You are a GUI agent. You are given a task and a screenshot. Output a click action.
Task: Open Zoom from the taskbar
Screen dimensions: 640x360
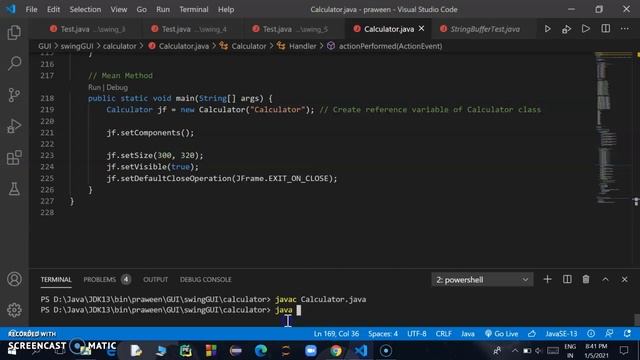coord(311,351)
